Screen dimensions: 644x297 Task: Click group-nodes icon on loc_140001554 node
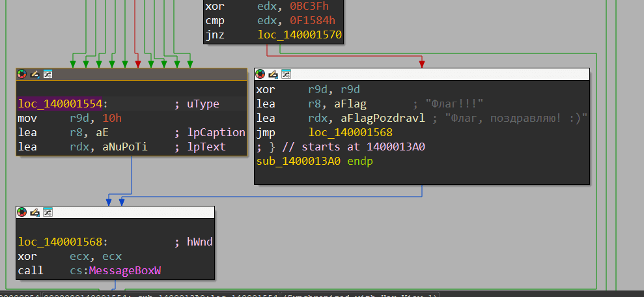[47, 74]
